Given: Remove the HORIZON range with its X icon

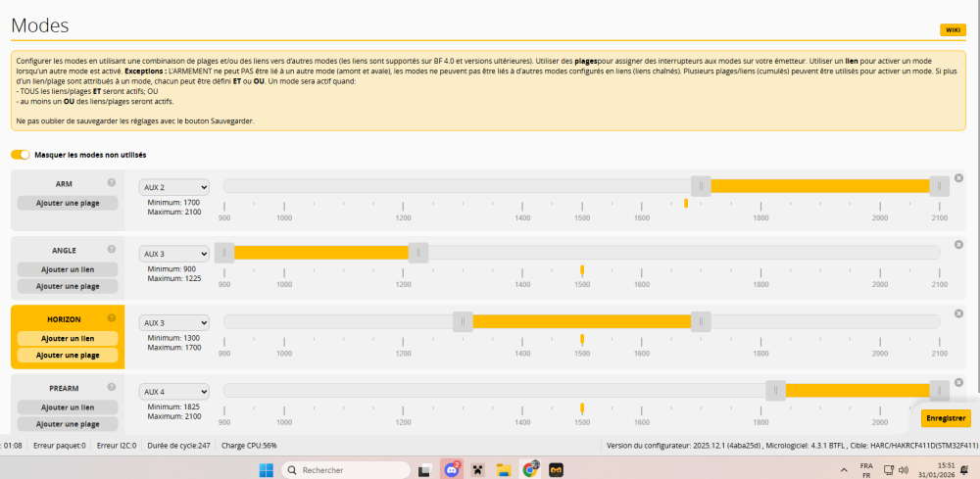Looking at the screenshot, I should coord(958,313).
